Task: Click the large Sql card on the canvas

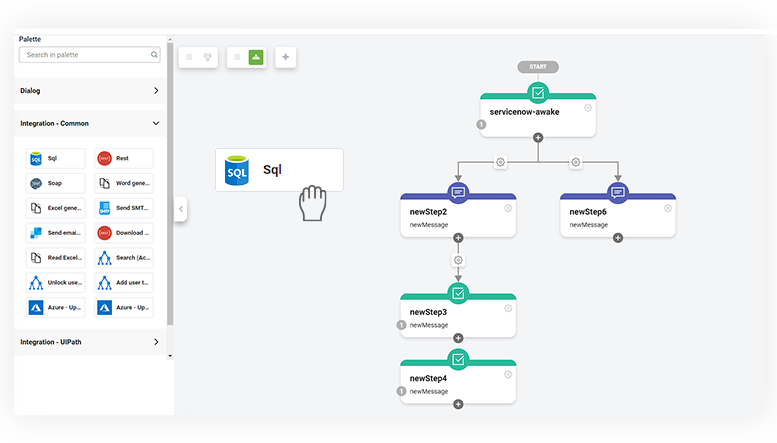Action: [279, 170]
